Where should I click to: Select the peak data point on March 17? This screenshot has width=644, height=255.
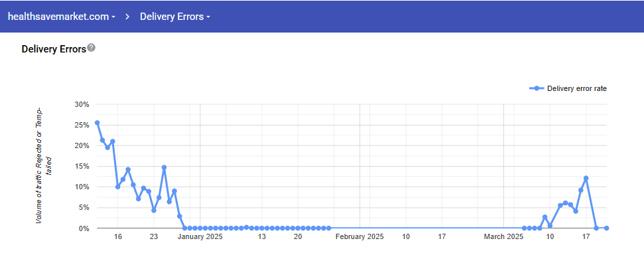tap(586, 178)
